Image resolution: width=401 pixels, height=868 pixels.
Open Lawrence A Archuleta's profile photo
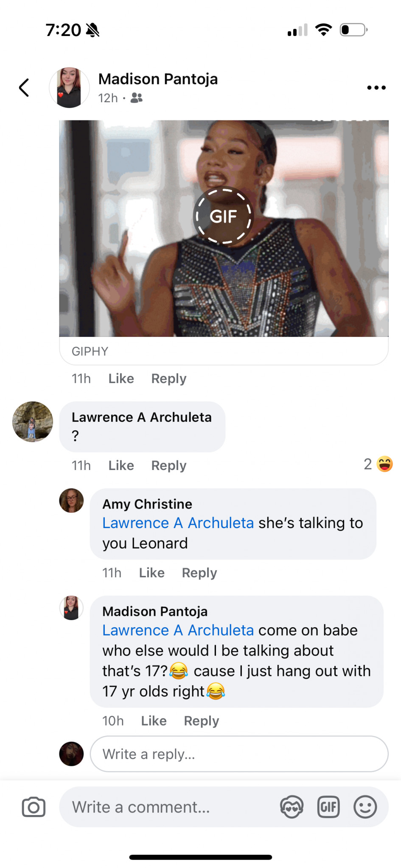click(x=33, y=422)
